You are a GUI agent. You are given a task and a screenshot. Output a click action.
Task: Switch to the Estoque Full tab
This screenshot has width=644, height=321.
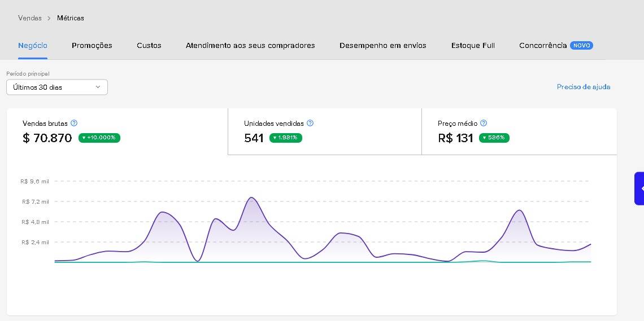(x=473, y=45)
